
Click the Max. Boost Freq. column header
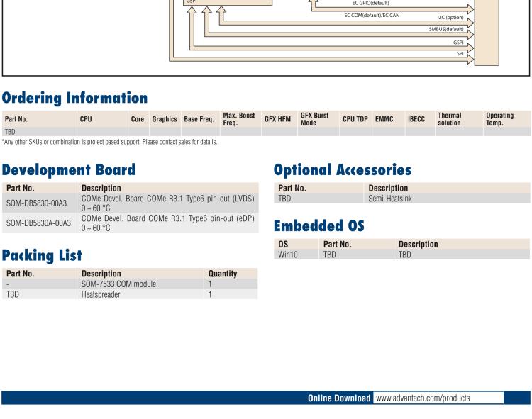pyautogui.click(x=239, y=118)
